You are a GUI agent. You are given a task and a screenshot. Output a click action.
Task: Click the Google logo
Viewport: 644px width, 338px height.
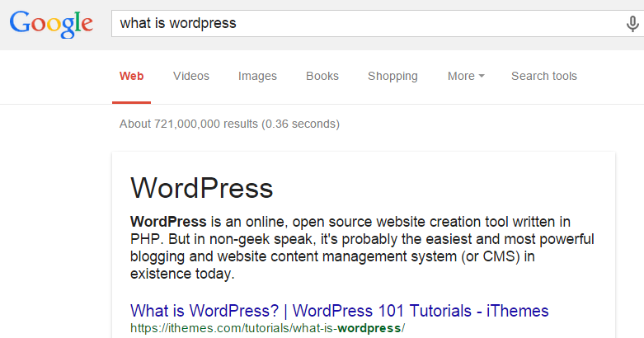[x=51, y=24]
